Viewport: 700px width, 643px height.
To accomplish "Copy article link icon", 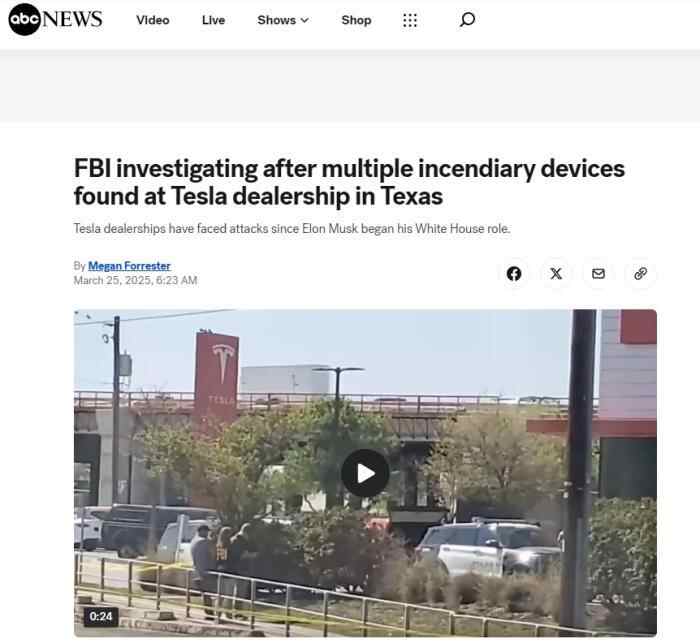I will tap(641, 273).
